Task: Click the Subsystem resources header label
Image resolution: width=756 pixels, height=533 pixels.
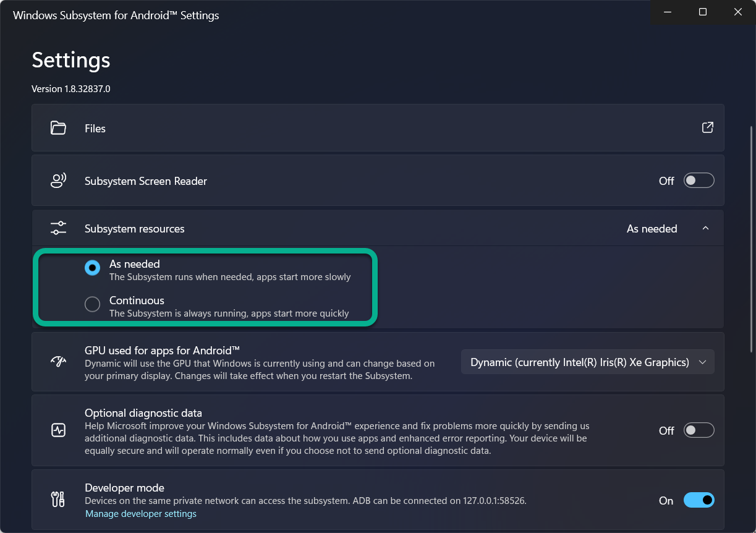Action: 135,229
